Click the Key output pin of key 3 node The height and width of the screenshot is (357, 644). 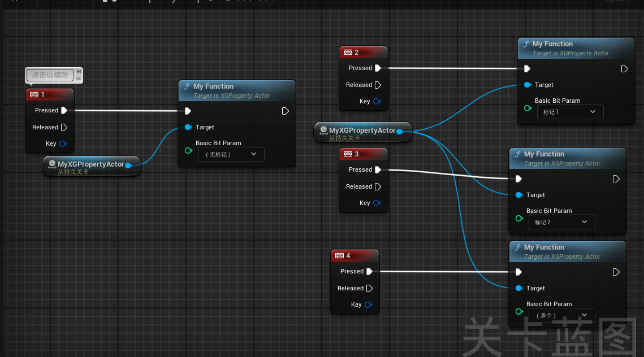377,203
